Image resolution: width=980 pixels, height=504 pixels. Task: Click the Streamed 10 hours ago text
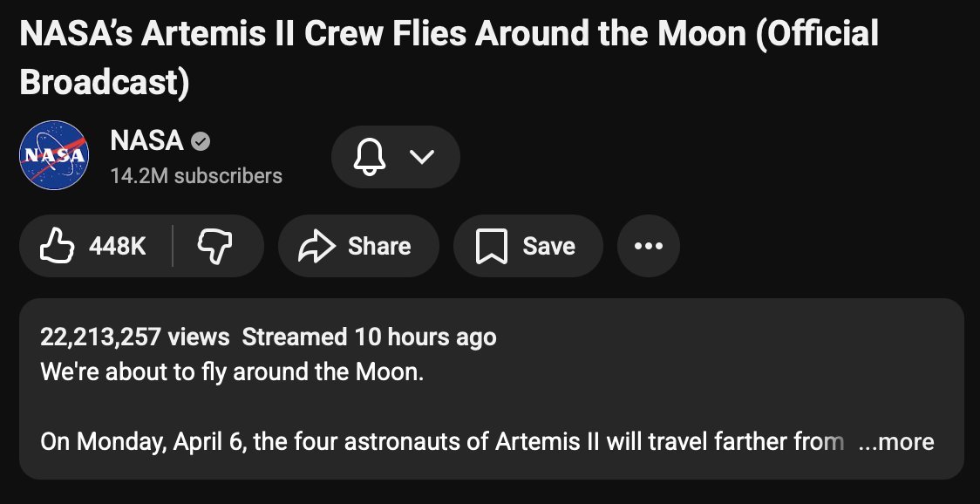pyautogui.click(x=369, y=337)
